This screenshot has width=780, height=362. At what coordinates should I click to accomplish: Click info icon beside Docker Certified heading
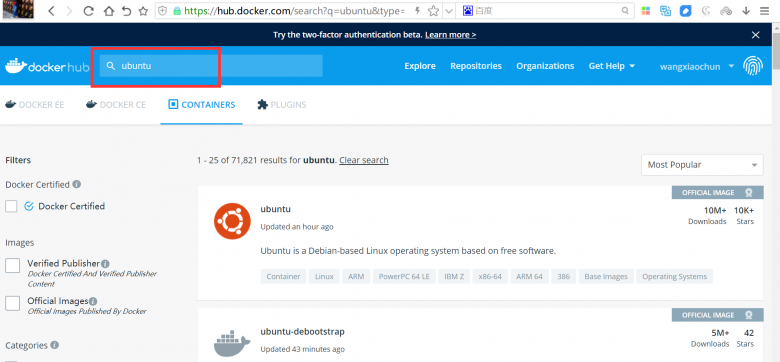coord(77,184)
